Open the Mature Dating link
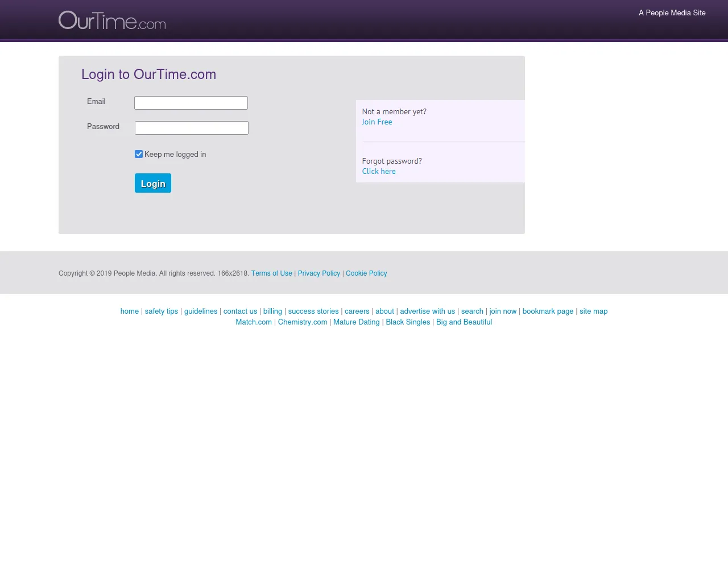728x582 pixels. pos(357,322)
